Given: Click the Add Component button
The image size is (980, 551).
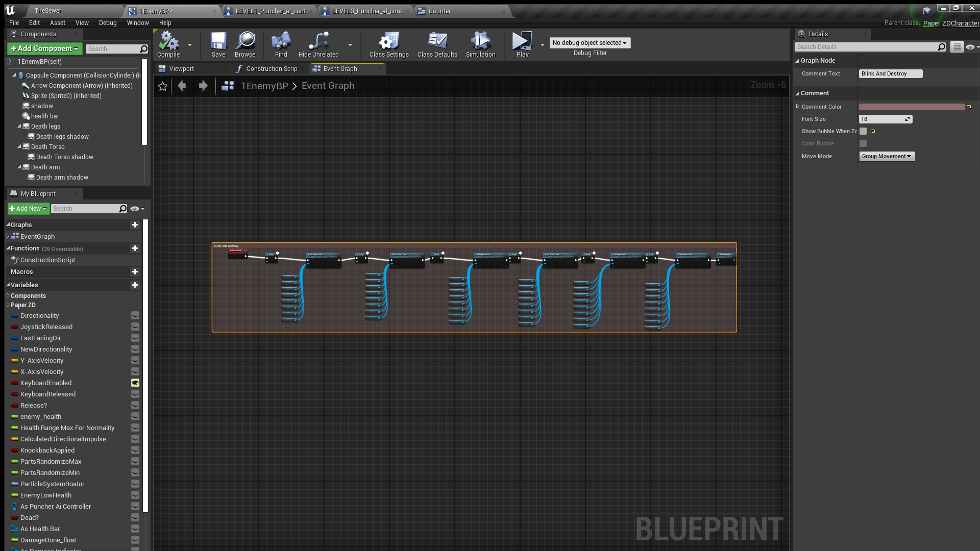Looking at the screenshot, I should 44,48.
